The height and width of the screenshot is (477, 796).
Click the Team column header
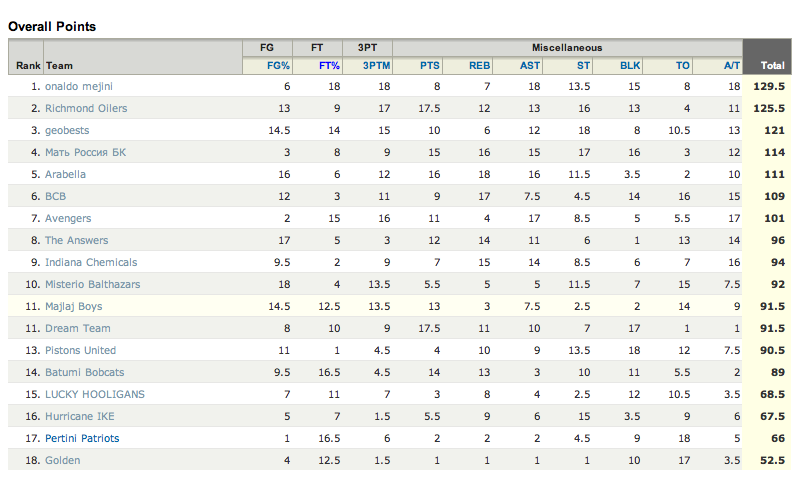(x=59, y=65)
